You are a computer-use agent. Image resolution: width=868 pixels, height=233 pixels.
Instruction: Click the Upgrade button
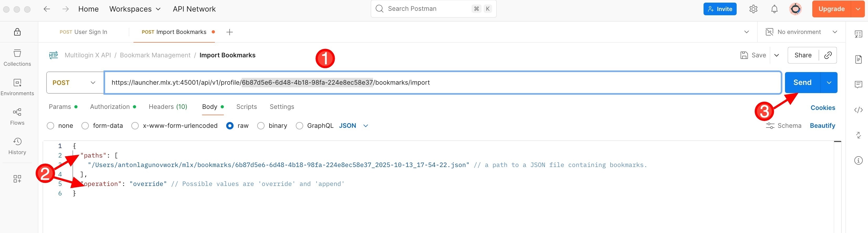(x=831, y=9)
